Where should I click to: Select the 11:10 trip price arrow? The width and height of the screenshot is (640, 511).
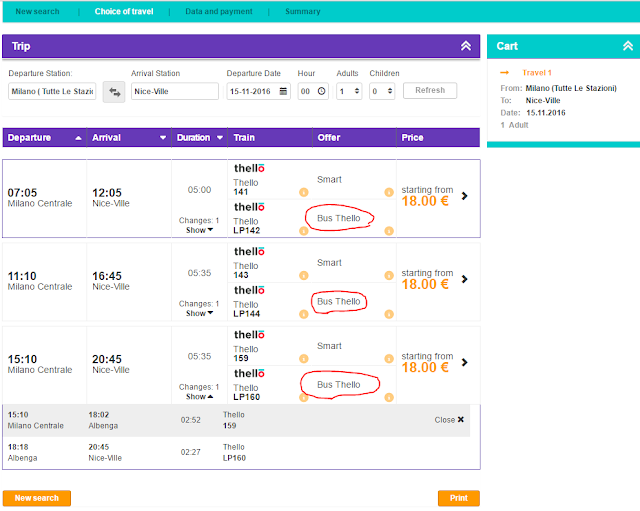tap(464, 279)
